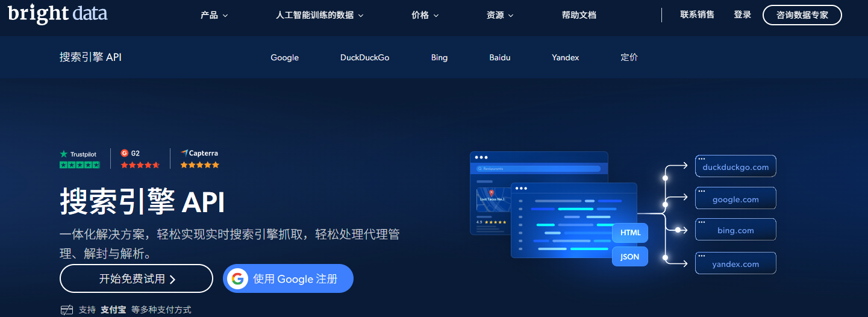
Task: Click the payment card icon near 支付宝
Action: coord(67,310)
